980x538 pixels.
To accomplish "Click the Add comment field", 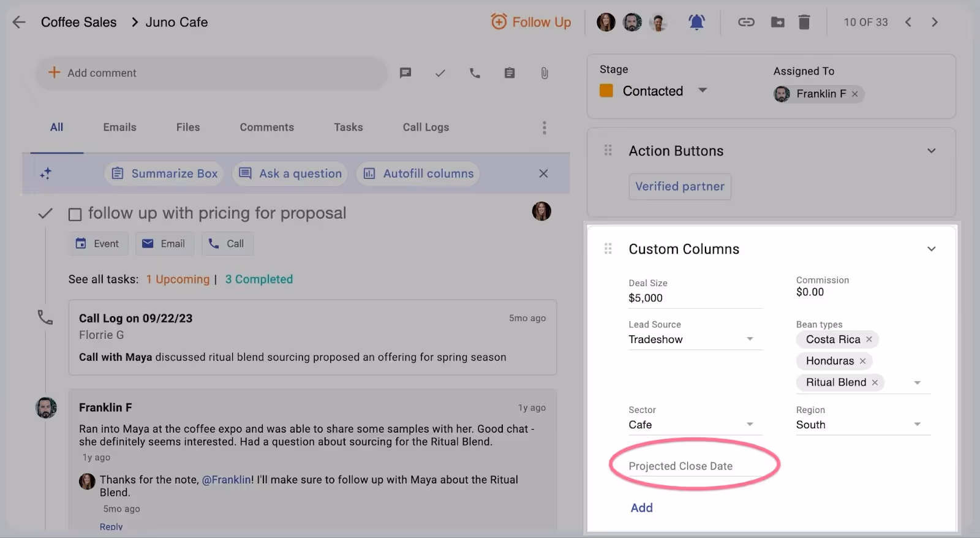I will 211,73.
